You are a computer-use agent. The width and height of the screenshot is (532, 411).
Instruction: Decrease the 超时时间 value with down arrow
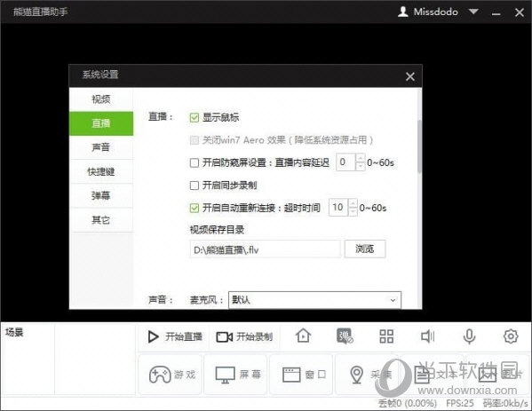pos(353,211)
